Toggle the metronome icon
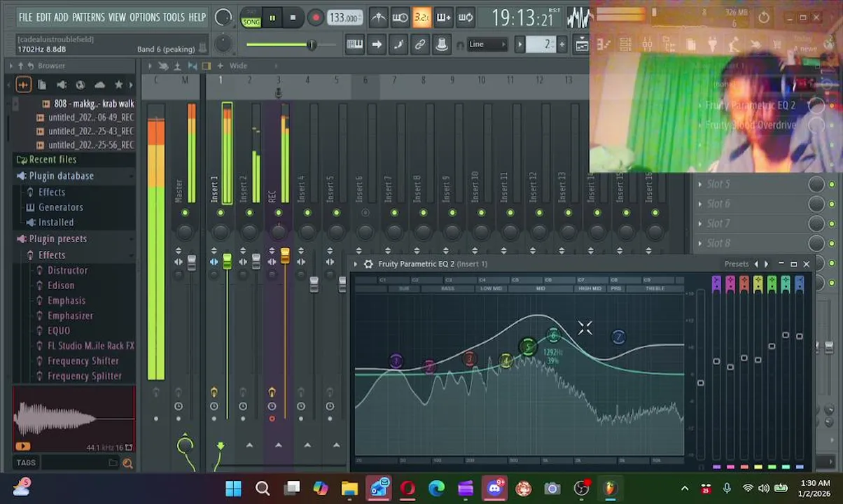 coord(378,17)
